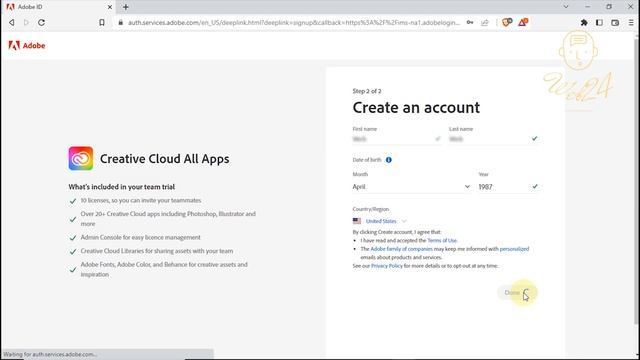Click the First name input field
The height and width of the screenshot is (360, 640).
coord(397,139)
